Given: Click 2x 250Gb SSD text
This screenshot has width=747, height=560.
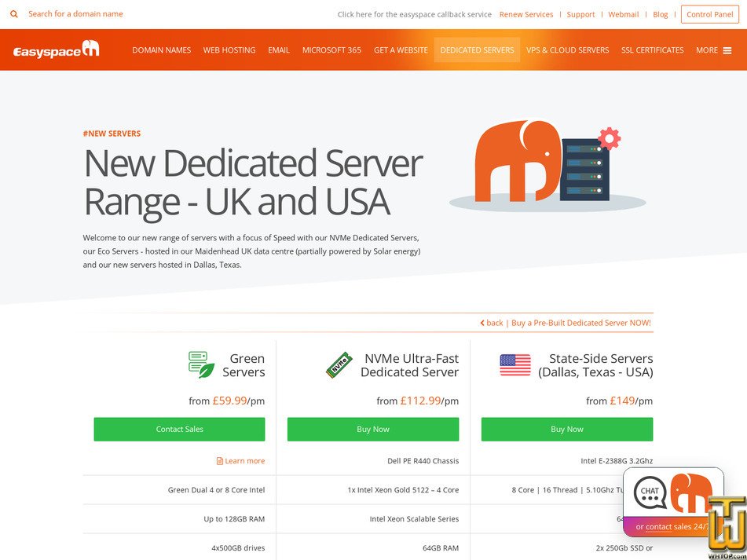Looking at the screenshot, I should click(x=624, y=548).
